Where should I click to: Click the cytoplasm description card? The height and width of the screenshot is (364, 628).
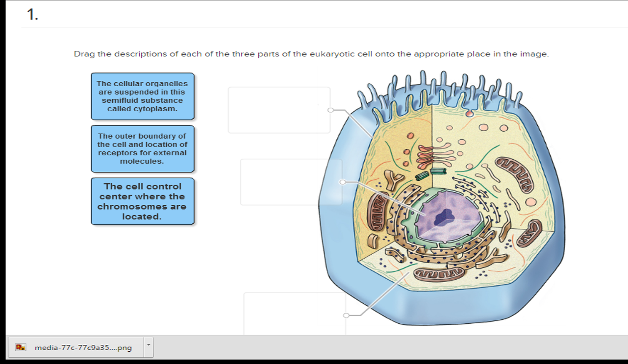(142, 96)
